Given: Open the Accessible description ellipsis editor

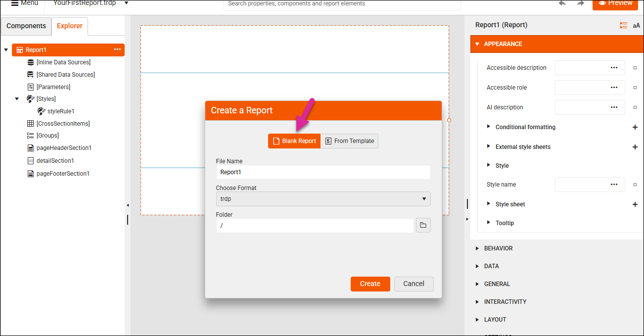Looking at the screenshot, I should [614, 67].
